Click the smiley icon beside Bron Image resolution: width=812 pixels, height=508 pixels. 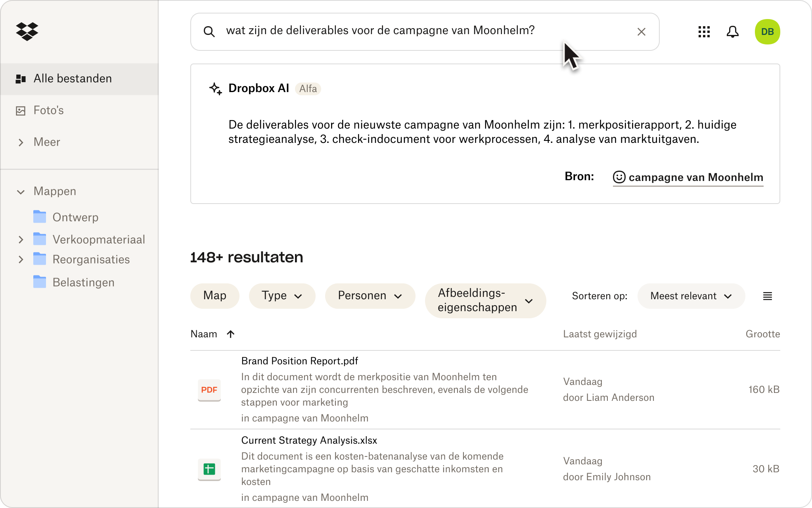click(x=619, y=177)
